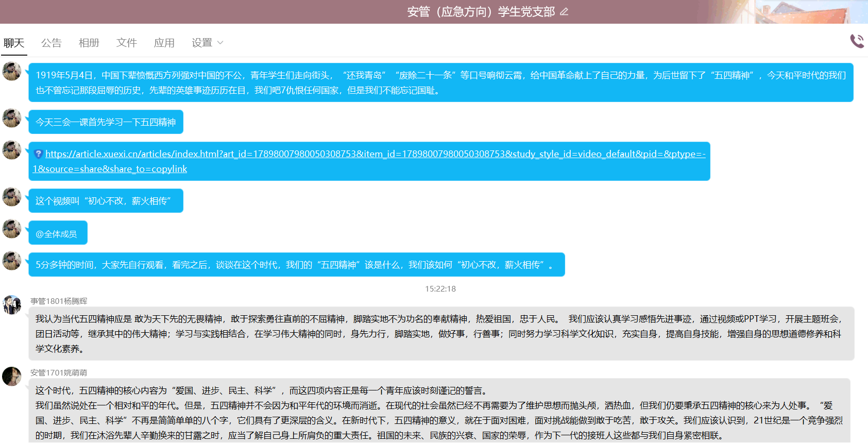Switch to the 文件 tab
Viewport: 868px width, 443px height.
tap(127, 43)
